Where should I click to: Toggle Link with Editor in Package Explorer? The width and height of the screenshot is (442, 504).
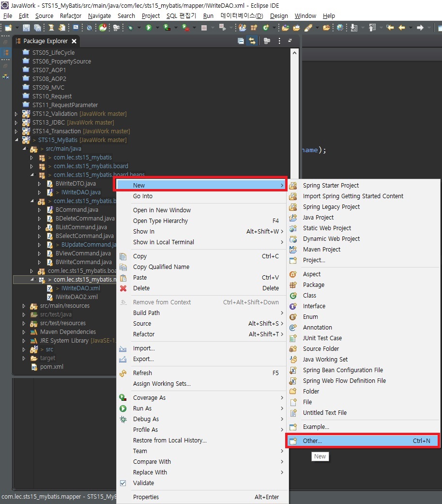click(x=252, y=41)
